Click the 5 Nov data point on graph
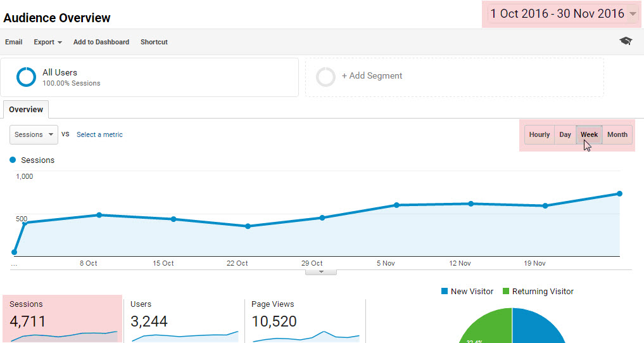 [x=397, y=205]
